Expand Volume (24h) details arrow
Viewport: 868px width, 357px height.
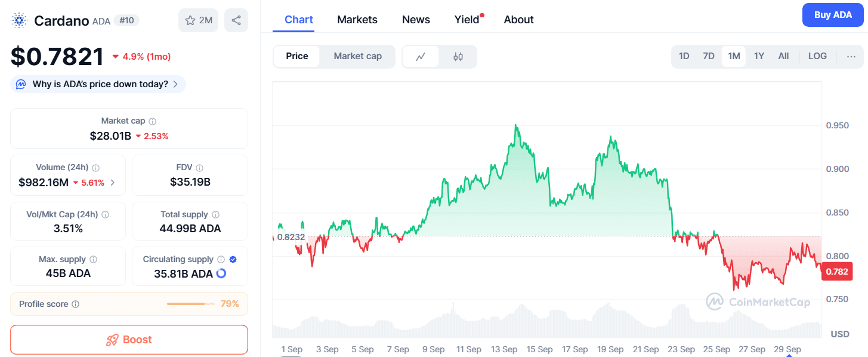point(113,183)
